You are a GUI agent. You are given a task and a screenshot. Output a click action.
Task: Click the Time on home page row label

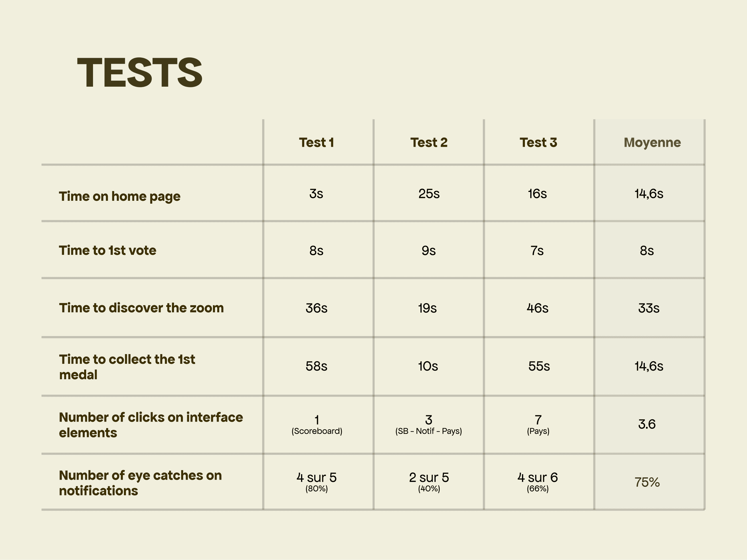click(x=120, y=196)
